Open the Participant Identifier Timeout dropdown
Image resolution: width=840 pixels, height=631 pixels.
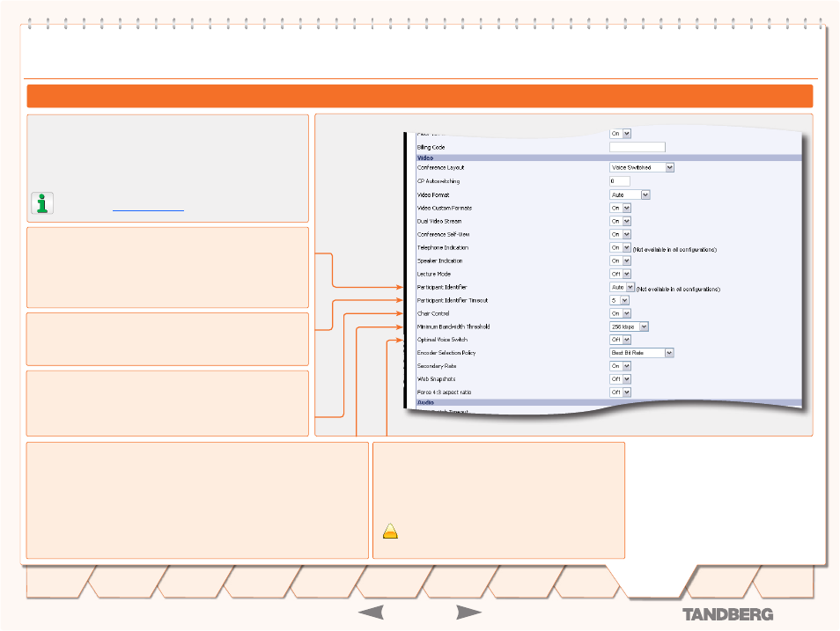[x=619, y=300]
